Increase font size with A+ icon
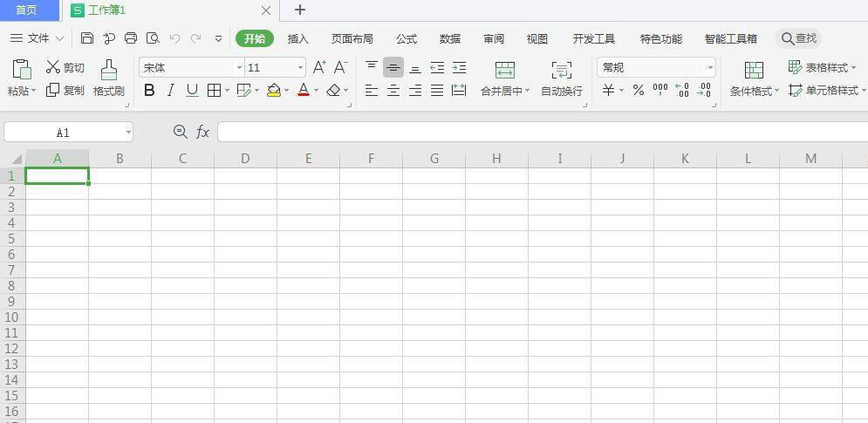Image resolution: width=868 pixels, height=423 pixels. point(319,67)
